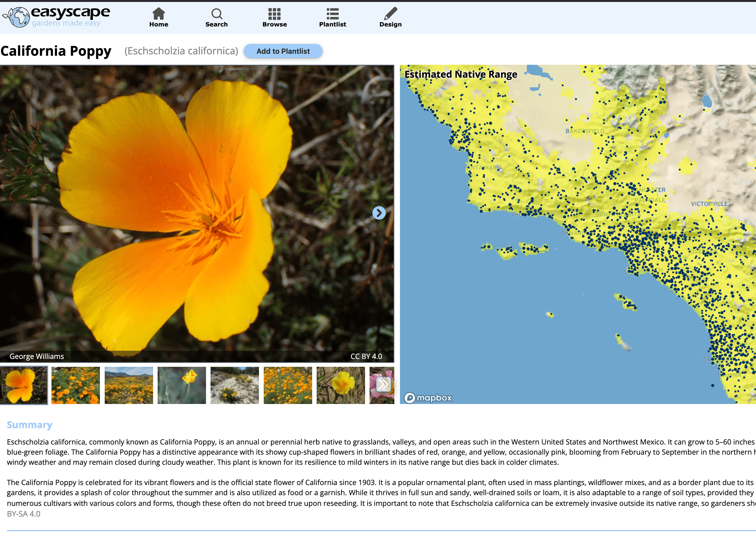Image resolution: width=756 pixels, height=536 pixels.
Task: Open the Browse grid icon
Action: (x=274, y=14)
